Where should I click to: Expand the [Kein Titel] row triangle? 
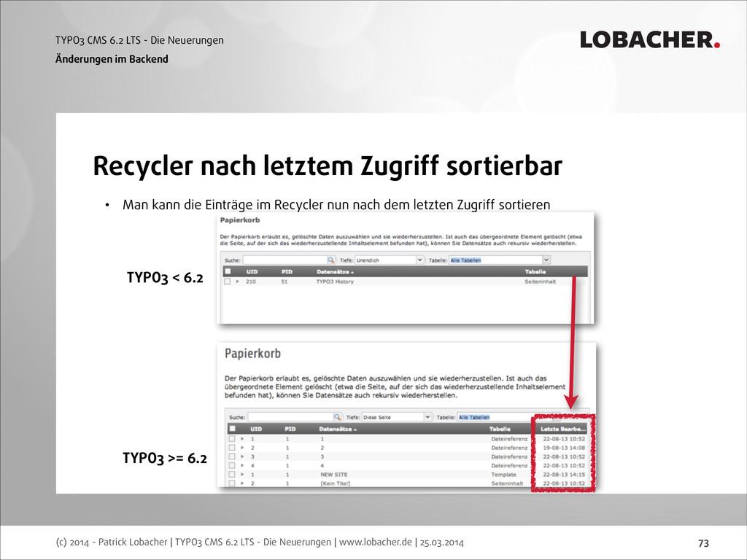click(x=242, y=483)
